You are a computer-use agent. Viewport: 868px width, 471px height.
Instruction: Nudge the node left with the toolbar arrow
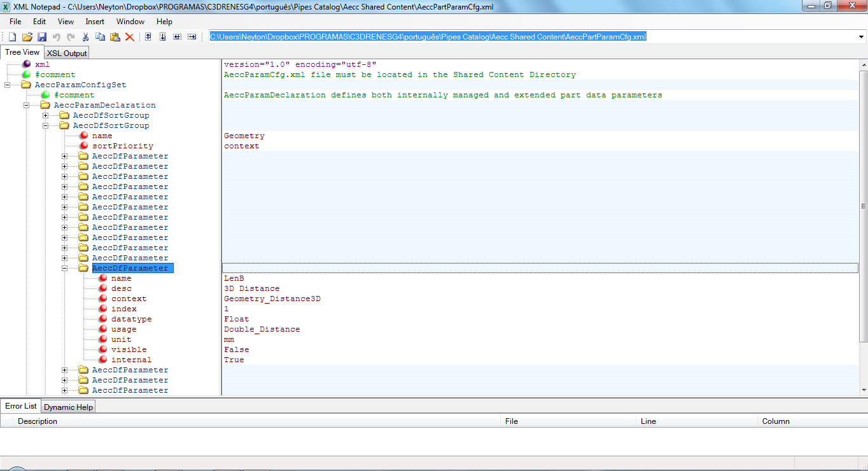177,37
